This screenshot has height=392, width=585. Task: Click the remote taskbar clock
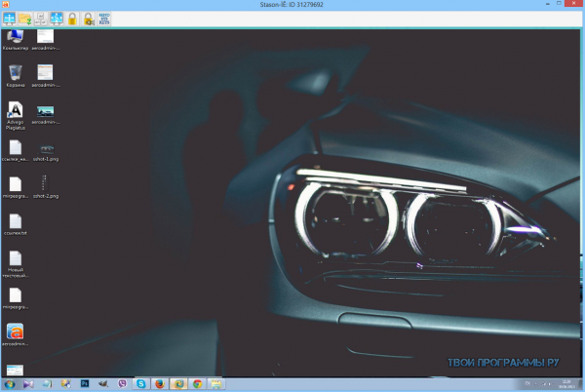[566, 384]
